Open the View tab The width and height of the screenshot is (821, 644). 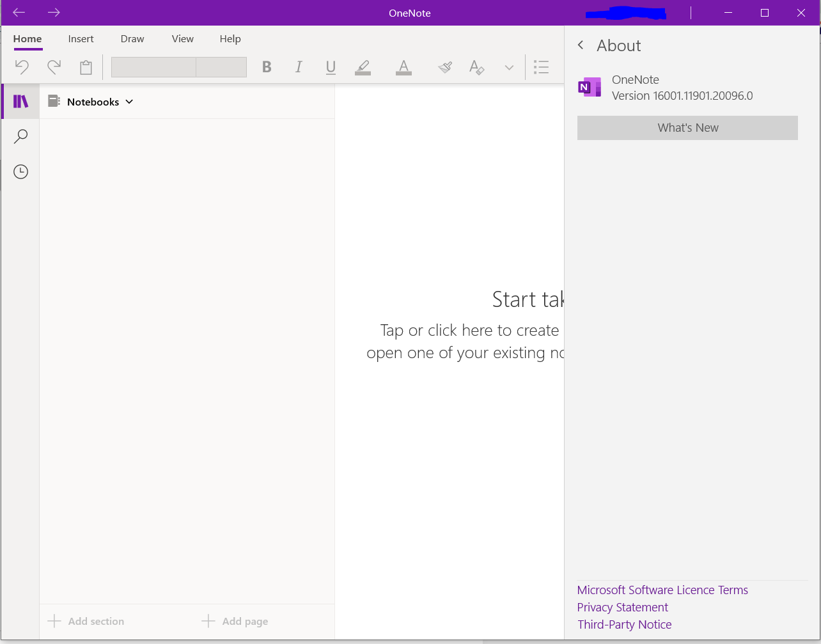coord(183,39)
